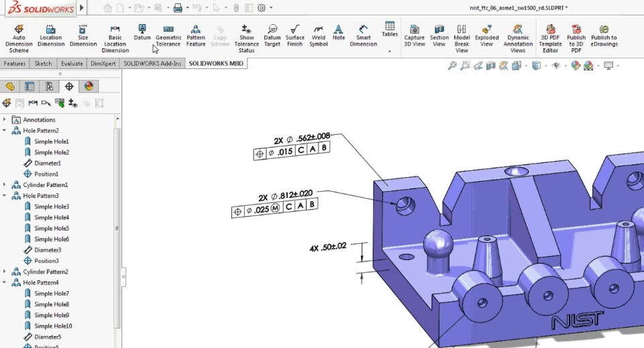Image resolution: width=644 pixels, height=348 pixels.
Task: Open ConfigurationManager panel tab
Action: point(49,86)
